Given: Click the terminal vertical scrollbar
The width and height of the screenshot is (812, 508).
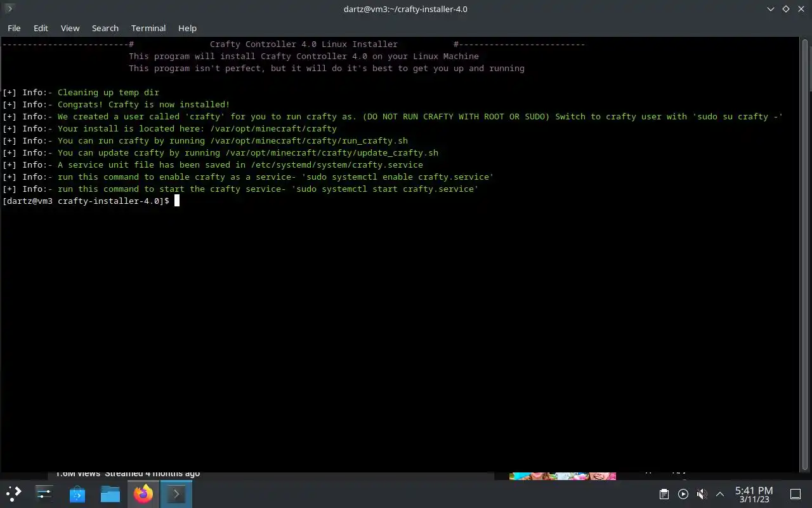Looking at the screenshot, I should coord(806,254).
